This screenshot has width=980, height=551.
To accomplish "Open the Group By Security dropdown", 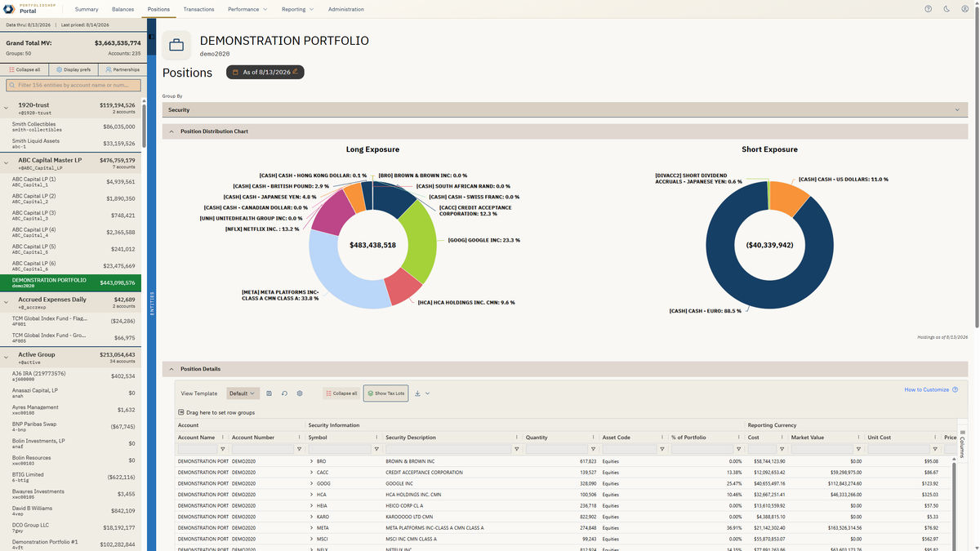I will pos(565,109).
